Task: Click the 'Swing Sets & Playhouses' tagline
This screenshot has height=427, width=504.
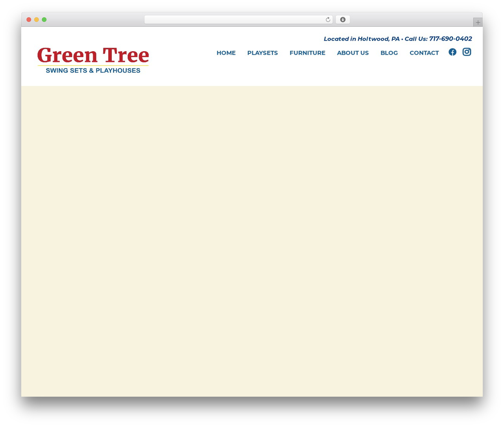Action: coord(93,71)
